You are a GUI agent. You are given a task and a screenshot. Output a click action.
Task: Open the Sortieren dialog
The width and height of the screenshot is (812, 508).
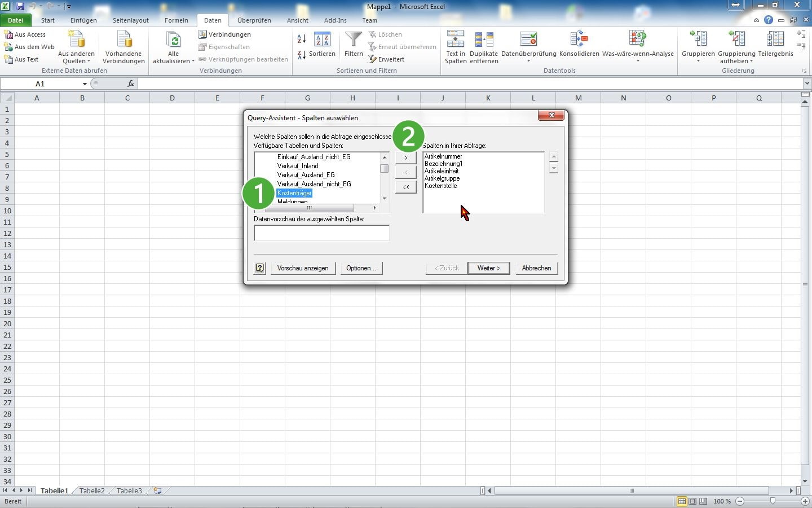pyautogui.click(x=322, y=45)
